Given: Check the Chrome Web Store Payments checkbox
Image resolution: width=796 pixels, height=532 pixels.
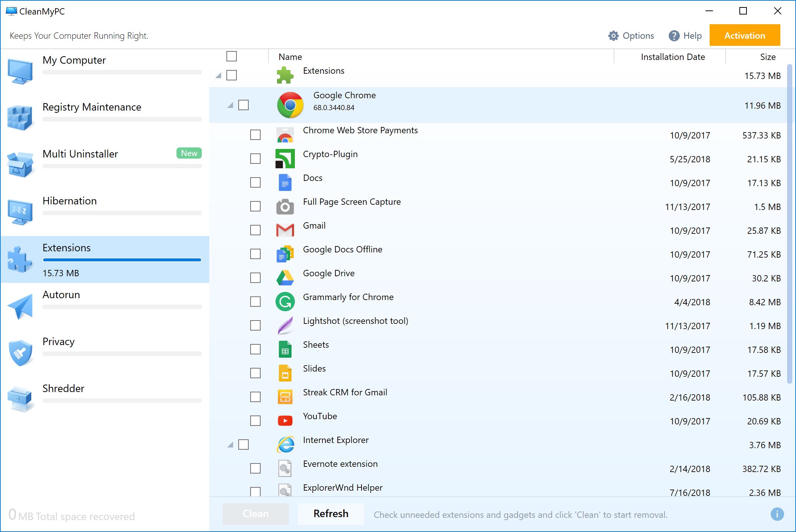Looking at the screenshot, I should (x=255, y=135).
